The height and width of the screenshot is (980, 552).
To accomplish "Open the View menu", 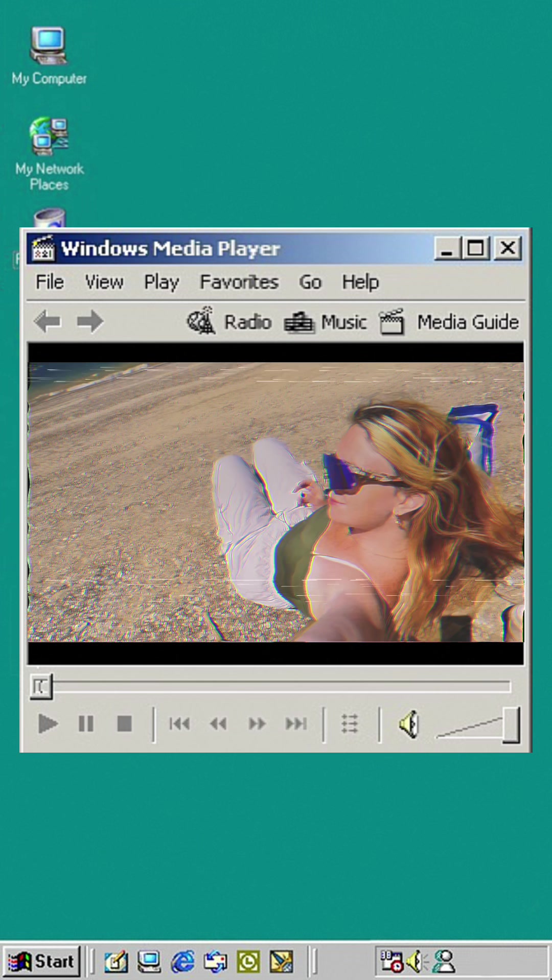I will pos(104,282).
